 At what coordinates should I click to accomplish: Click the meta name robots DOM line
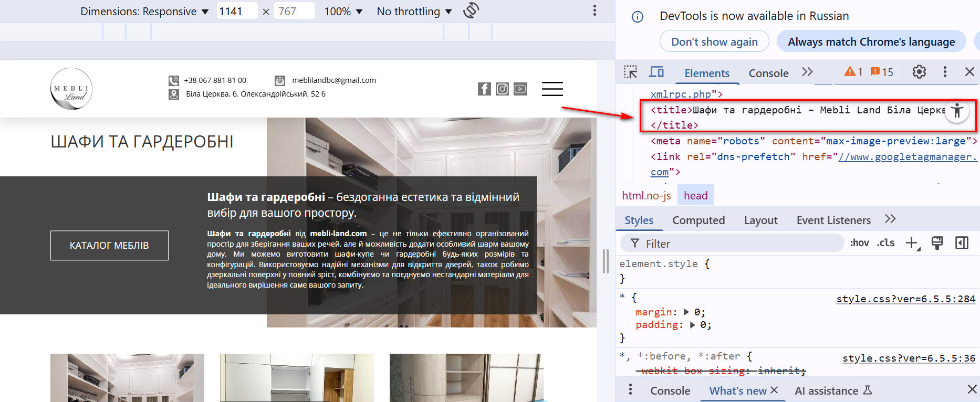pyautogui.click(x=814, y=141)
